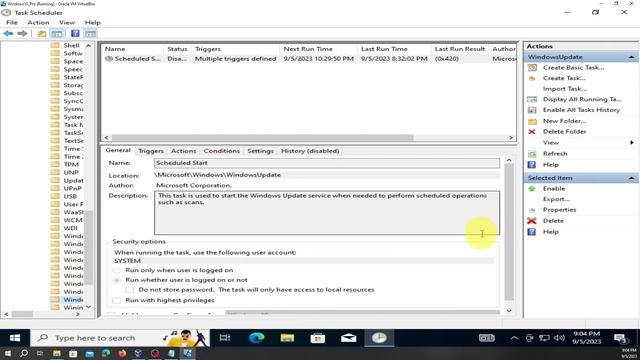Click the task details vertical scrollbar
640x360 pixels.
509,232
